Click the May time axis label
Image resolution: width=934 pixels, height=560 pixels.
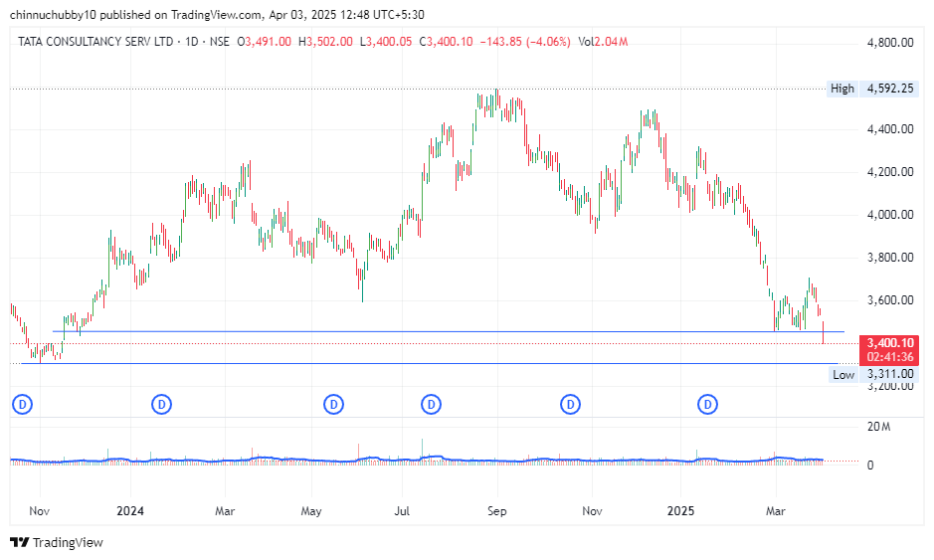pyautogui.click(x=311, y=511)
